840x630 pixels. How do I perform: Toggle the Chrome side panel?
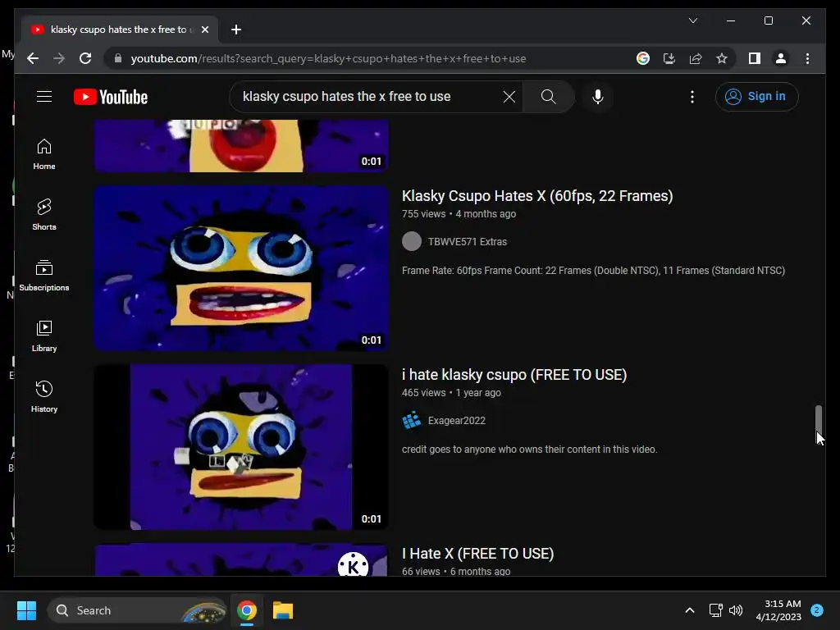point(755,58)
